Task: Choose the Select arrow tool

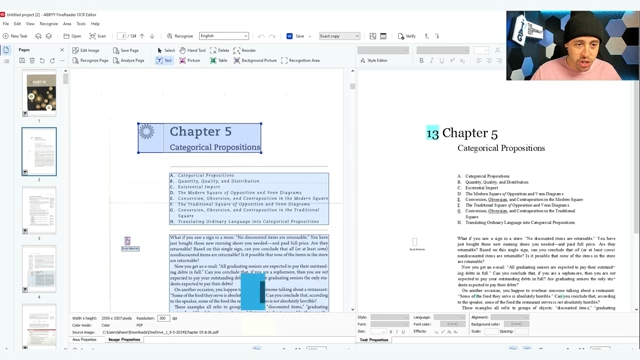Action: [x=166, y=50]
